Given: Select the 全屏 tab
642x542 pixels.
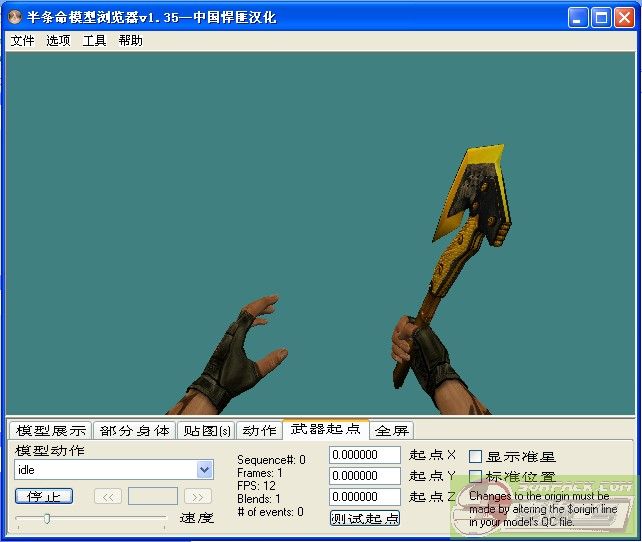Looking at the screenshot, I should pyautogui.click(x=392, y=431).
